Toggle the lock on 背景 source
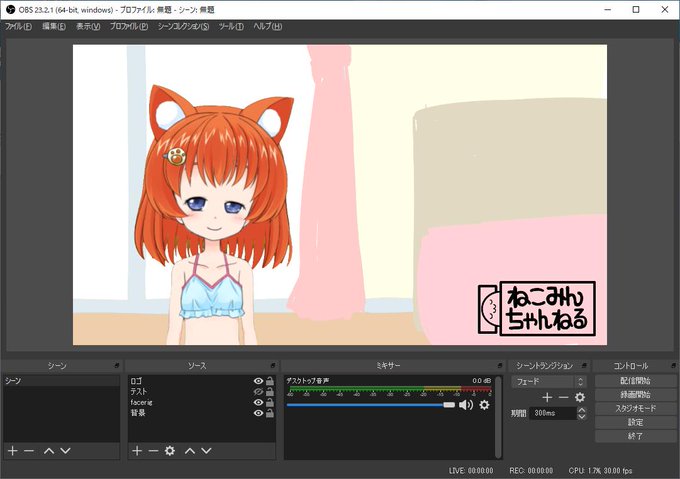The image size is (680, 479). click(270, 413)
